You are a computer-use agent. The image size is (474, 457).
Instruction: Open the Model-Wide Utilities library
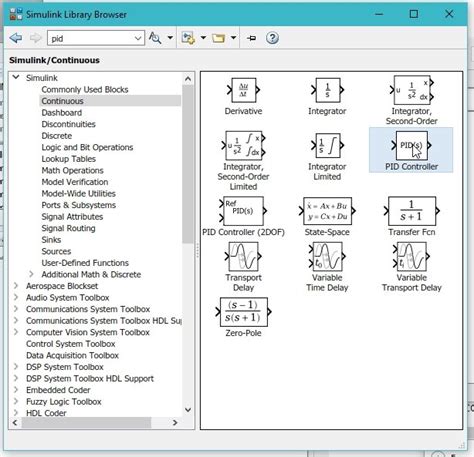78,193
